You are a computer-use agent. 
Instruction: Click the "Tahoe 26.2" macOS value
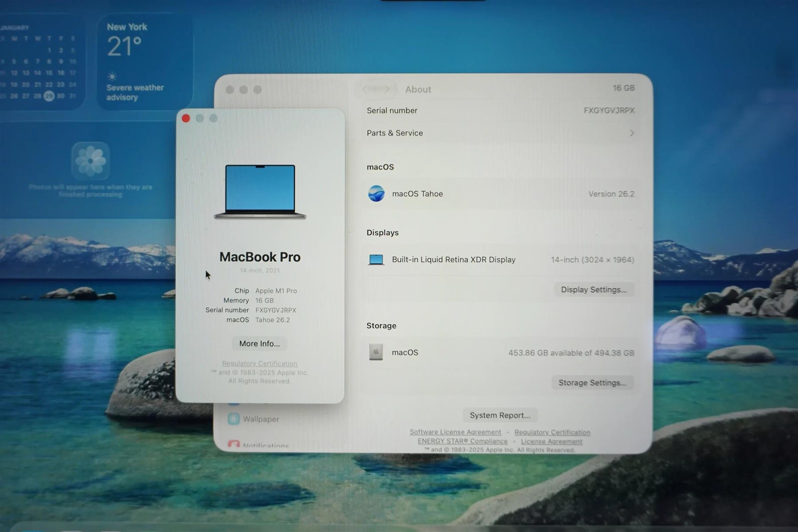272,320
